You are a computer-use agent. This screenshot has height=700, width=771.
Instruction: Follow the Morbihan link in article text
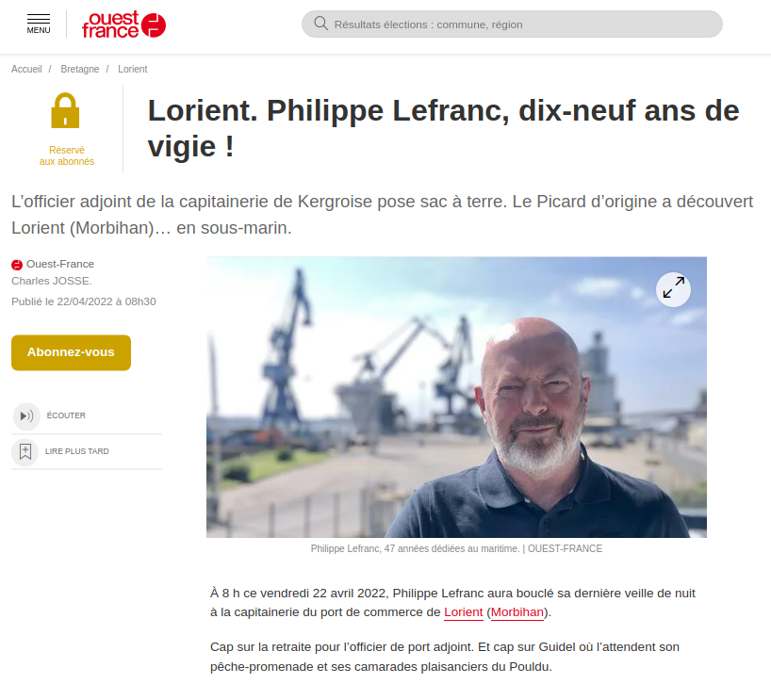click(517, 612)
